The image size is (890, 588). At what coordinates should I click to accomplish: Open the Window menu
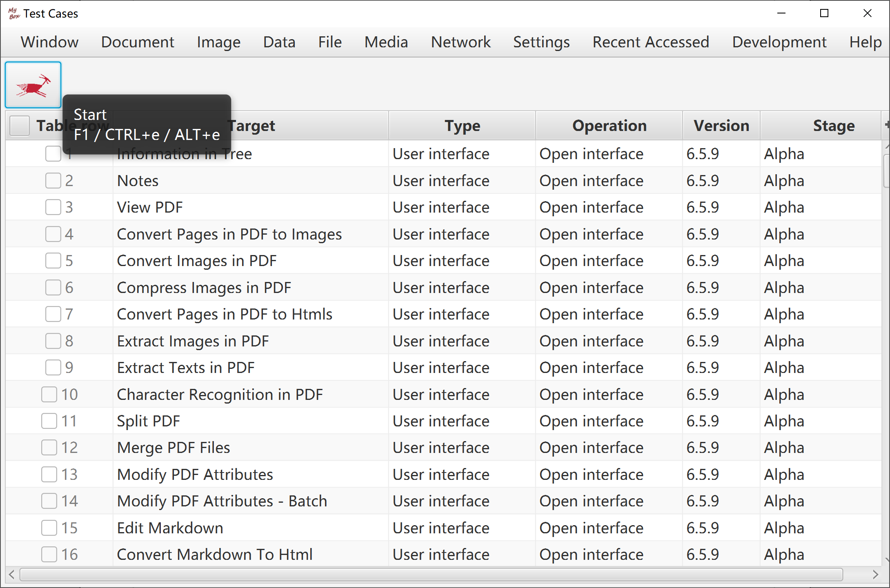coord(50,42)
